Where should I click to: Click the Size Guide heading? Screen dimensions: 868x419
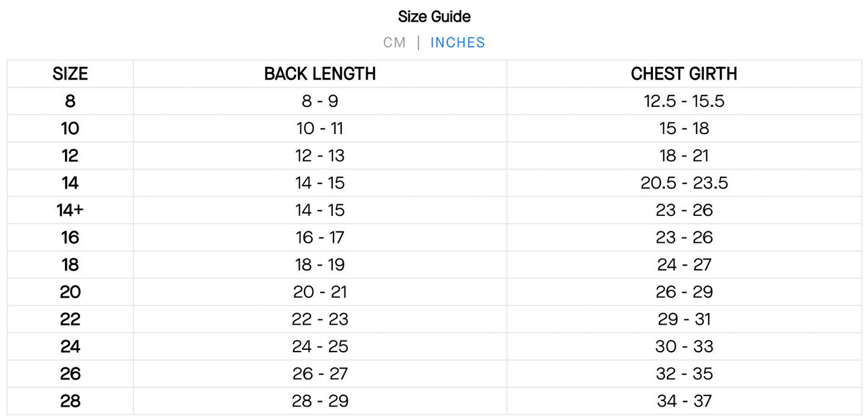pos(434,16)
